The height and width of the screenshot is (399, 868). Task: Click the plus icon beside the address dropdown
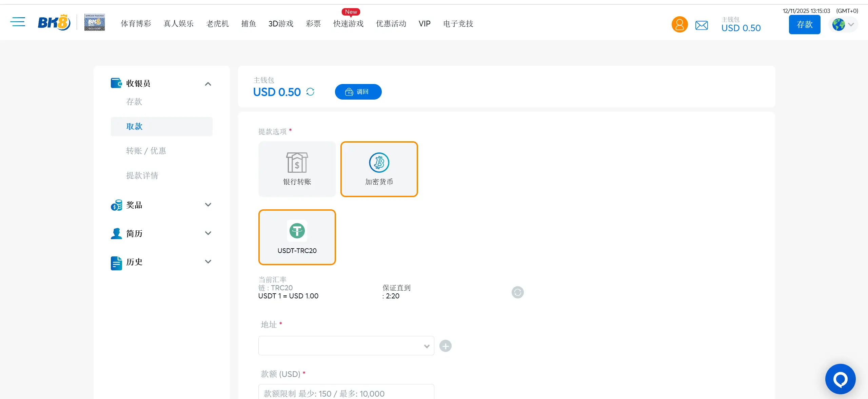click(x=445, y=346)
